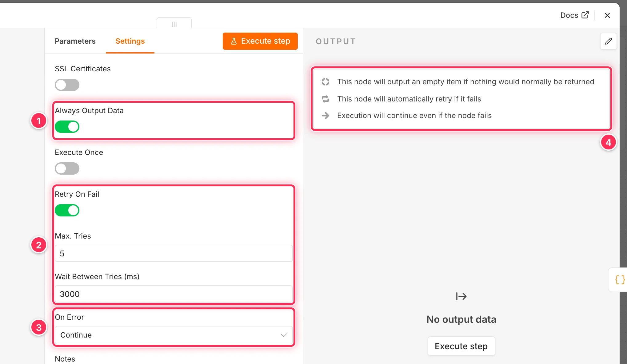Click the curly braces icon on right edge
627x364 pixels.
point(619,280)
